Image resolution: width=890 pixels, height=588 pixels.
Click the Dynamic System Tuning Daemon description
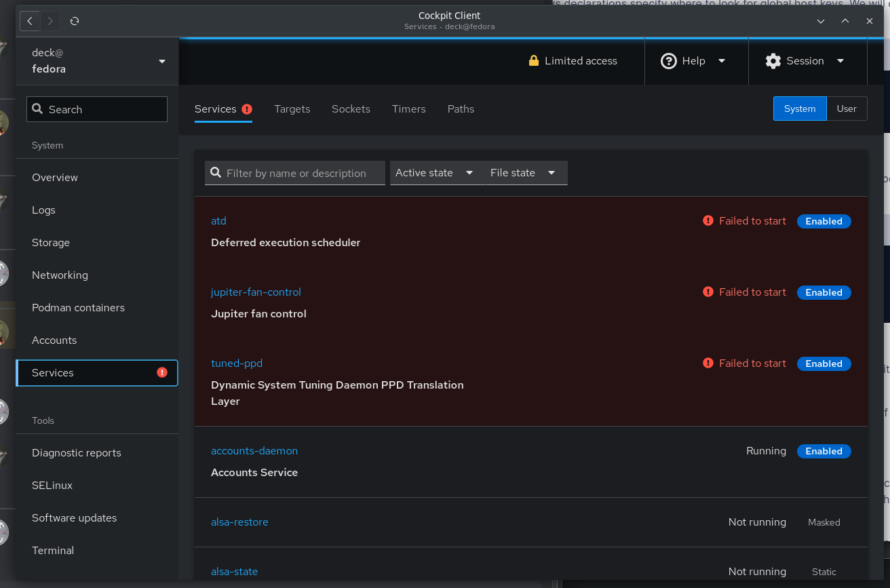[337, 393]
